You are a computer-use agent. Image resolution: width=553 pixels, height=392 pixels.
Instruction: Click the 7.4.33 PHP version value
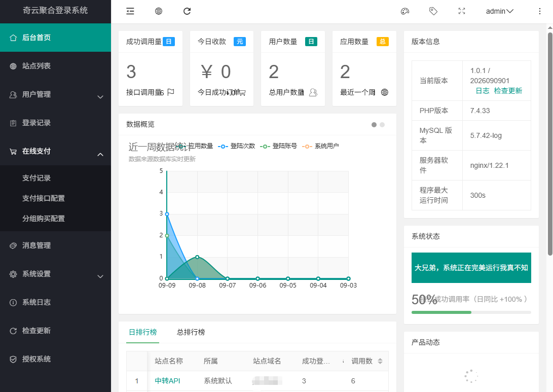pos(480,111)
